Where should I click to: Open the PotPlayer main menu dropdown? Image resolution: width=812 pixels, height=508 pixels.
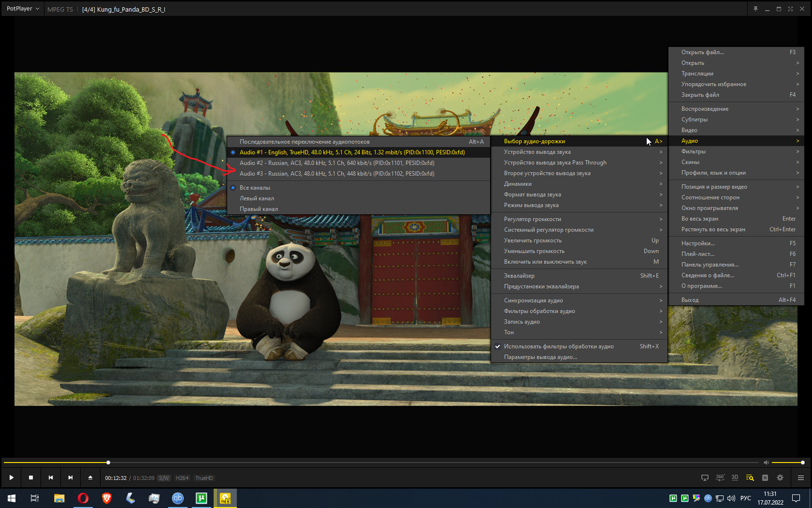pyautogui.click(x=23, y=9)
